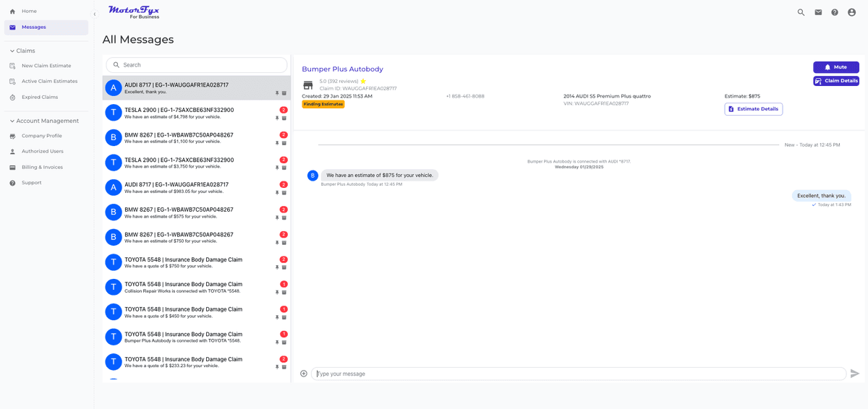Collapse the Account Management section
Viewport: 868px width, 409px height.
[x=12, y=121]
